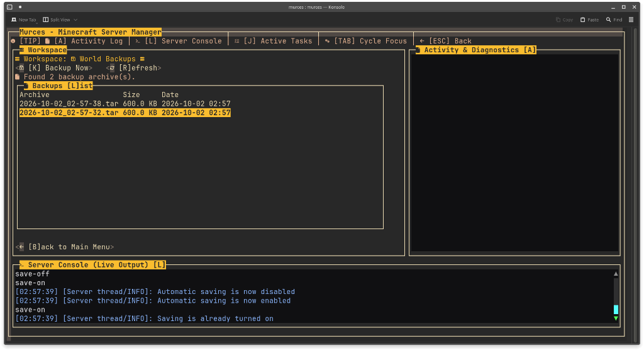Image resolution: width=644 pixels, height=350 pixels.
Task: Click the Konsole window icon in title bar
Action: (9, 7)
